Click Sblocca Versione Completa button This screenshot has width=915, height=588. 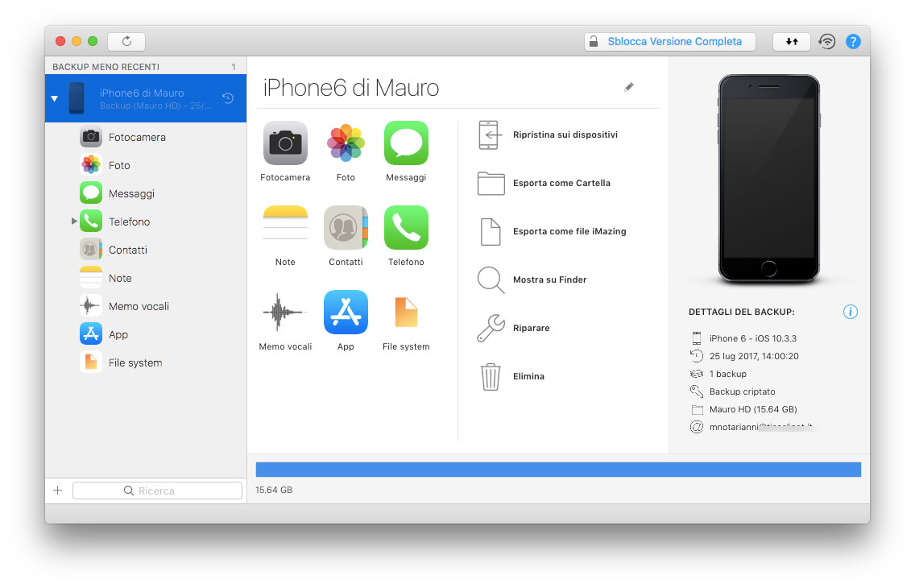[670, 41]
